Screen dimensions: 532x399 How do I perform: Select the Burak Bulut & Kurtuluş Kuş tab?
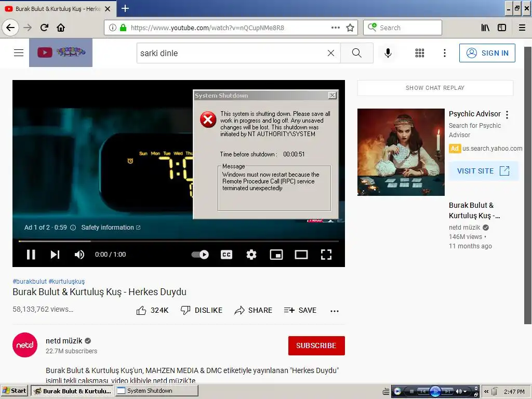click(x=58, y=9)
